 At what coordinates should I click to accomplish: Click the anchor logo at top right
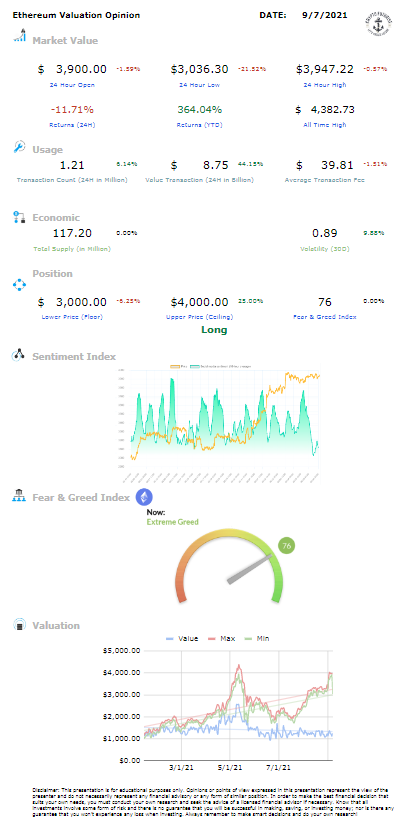[375, 22]
